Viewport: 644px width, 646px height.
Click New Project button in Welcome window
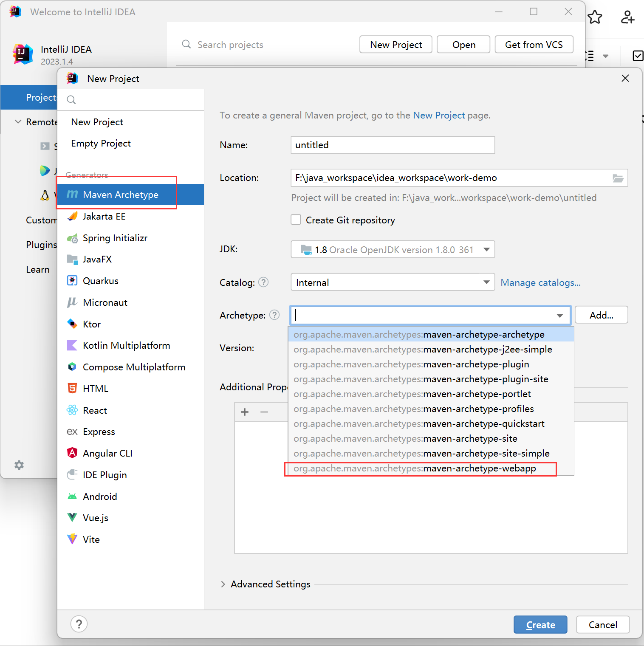tap(396, 45)
